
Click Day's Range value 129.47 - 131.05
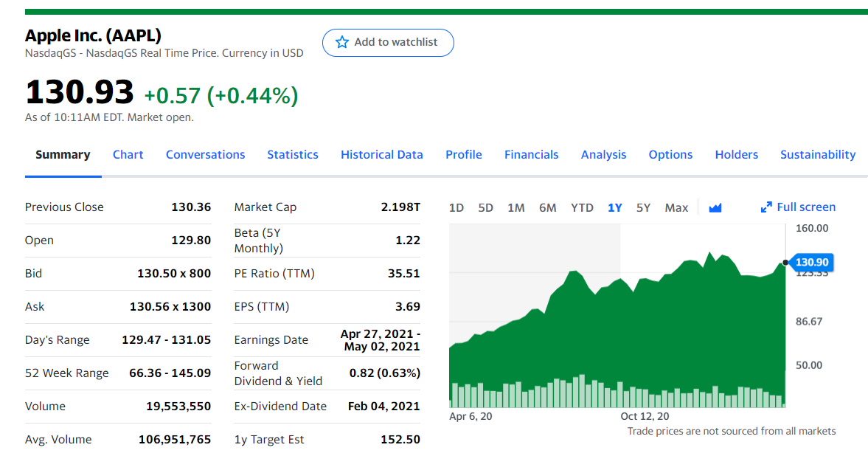coord(166,340)
